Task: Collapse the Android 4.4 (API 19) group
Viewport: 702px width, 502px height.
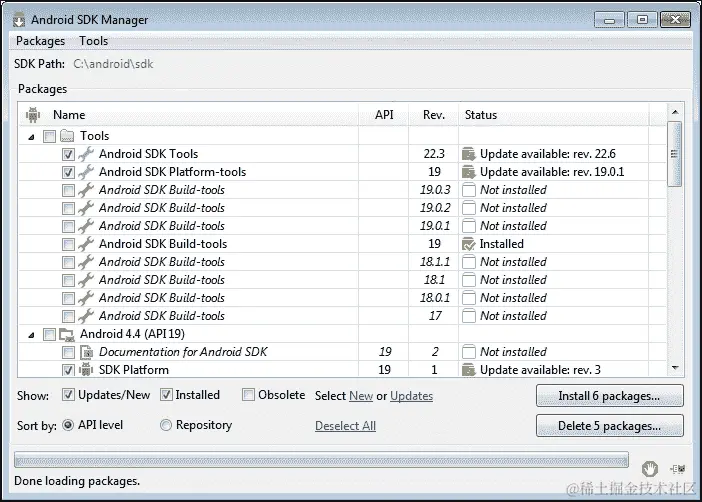Action: pyautogui.click(x=31, y=335)
